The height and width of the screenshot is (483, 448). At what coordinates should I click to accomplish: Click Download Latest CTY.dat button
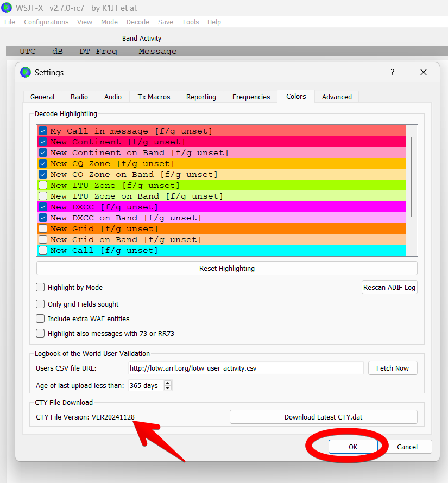point(324,417)
